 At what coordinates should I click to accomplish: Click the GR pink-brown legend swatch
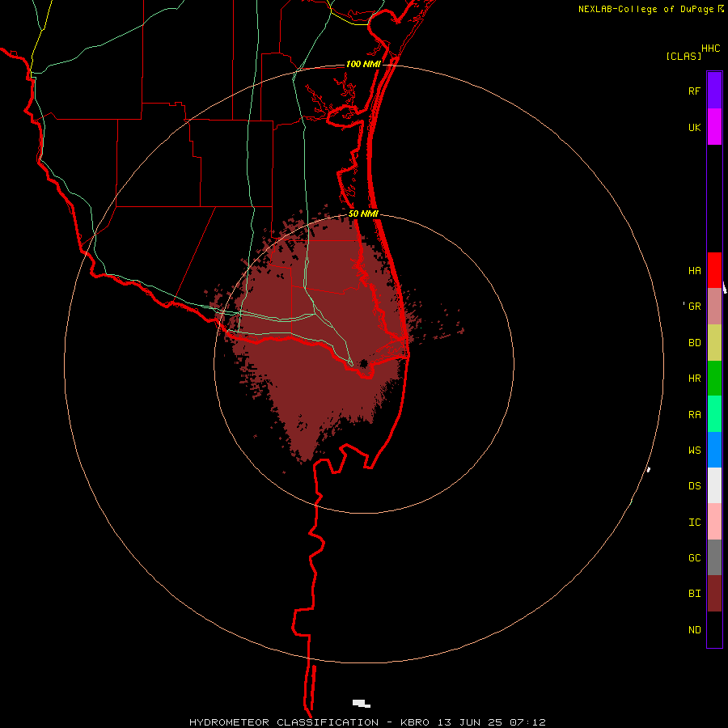click(714, 307)
